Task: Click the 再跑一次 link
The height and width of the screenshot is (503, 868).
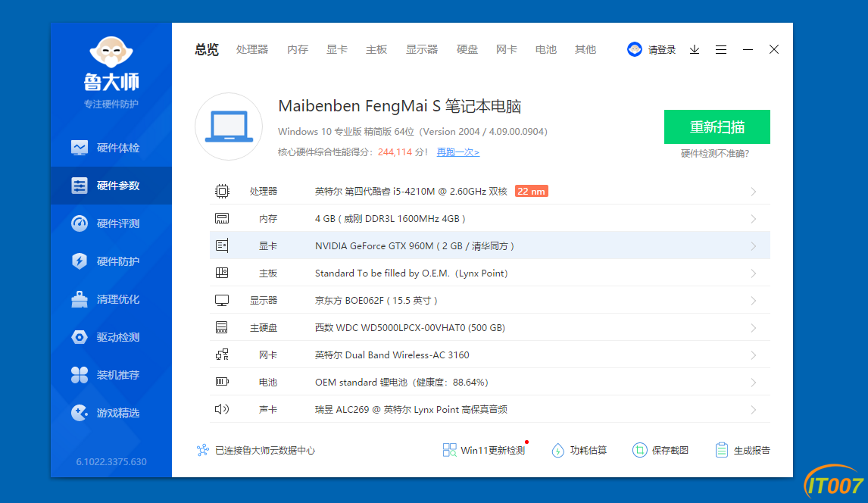Action: [x=457, y=152]
